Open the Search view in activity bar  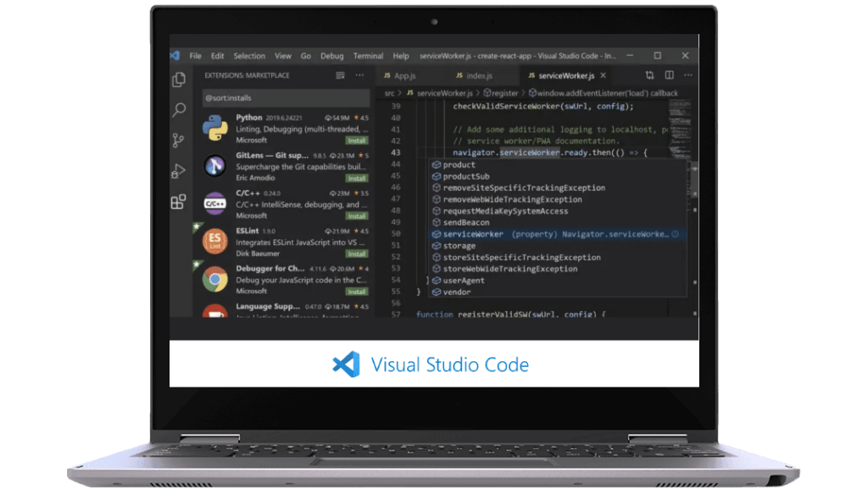point(179,109)
